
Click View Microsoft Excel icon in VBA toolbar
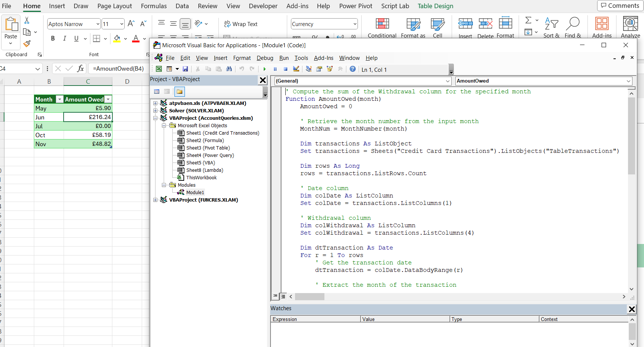(x=159, y=69)
